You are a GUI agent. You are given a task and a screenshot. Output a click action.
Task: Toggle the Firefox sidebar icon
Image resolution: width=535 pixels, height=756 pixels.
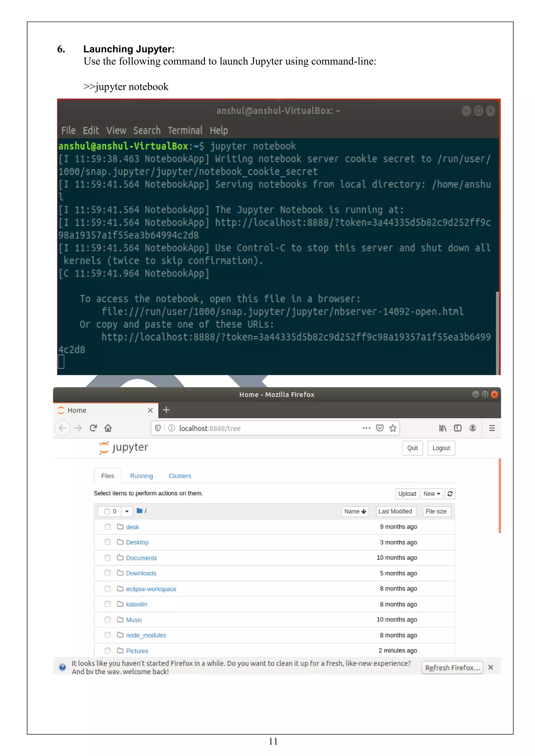pos(458,428)
